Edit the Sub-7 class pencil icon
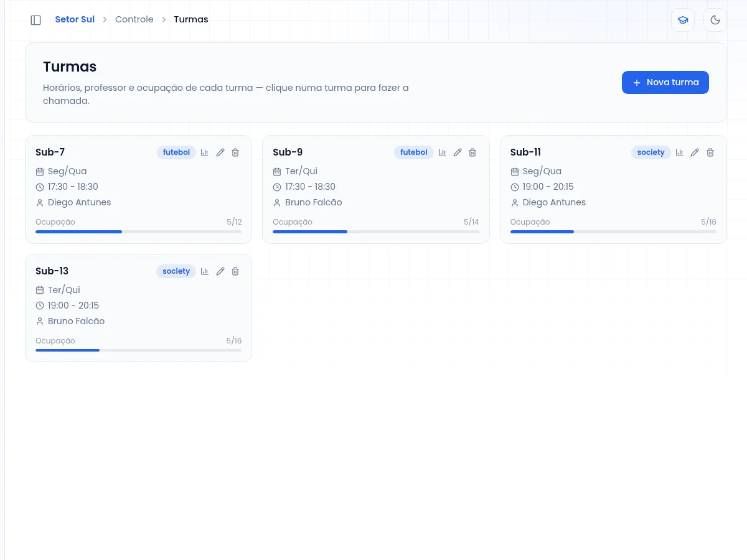The height and width of the screenshot is (560, 747). pos(220,152)
